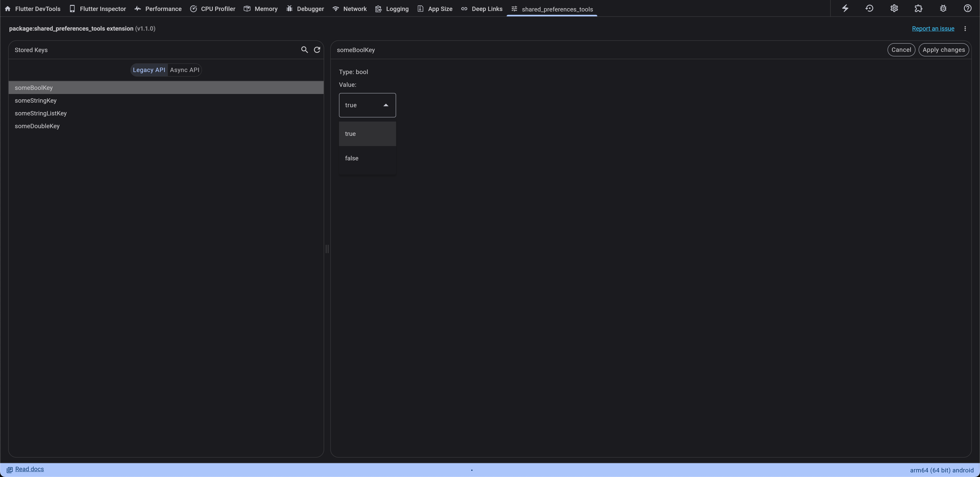Open the extension's three-dot overflow menu
The image size is (980, 477).
965,29
